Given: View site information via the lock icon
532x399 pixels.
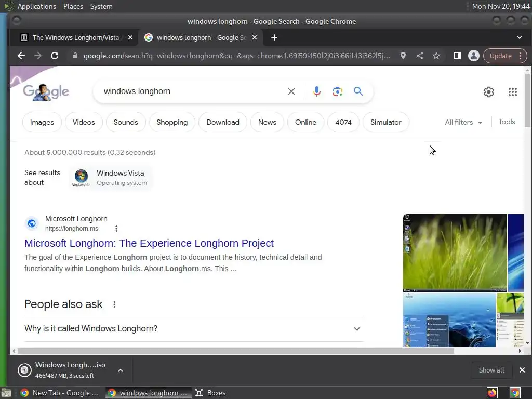Looking at the screenshot, I should (75, 56).
